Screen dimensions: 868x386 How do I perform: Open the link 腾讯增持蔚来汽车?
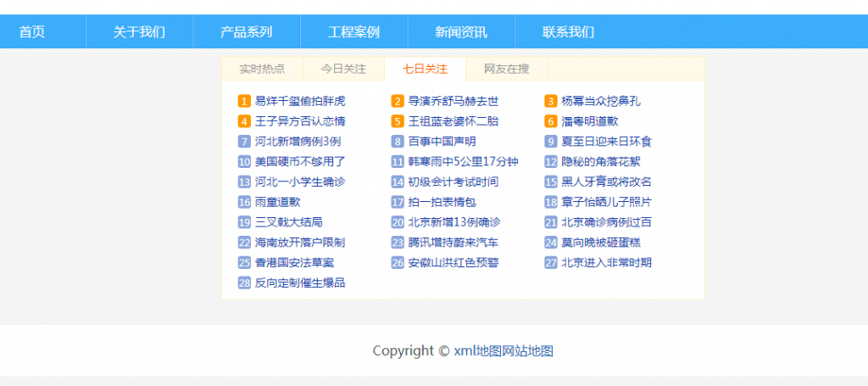tap(453, 242)
